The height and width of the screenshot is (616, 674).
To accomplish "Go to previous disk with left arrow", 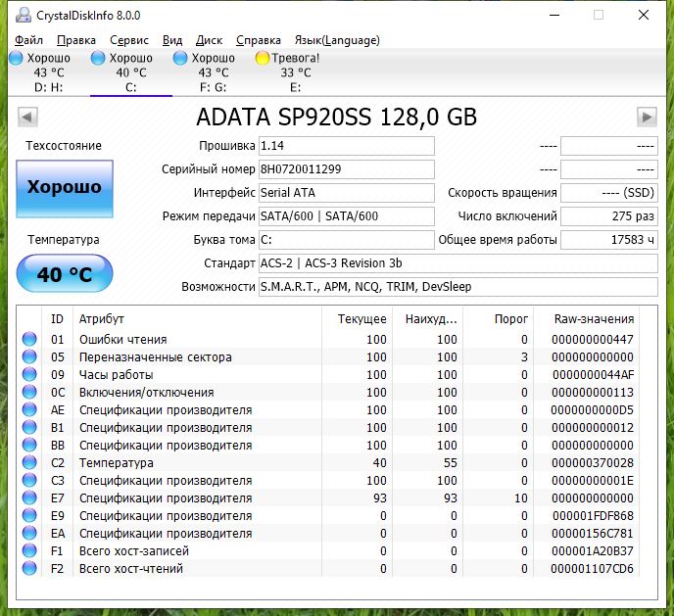I will coord(27,118).
